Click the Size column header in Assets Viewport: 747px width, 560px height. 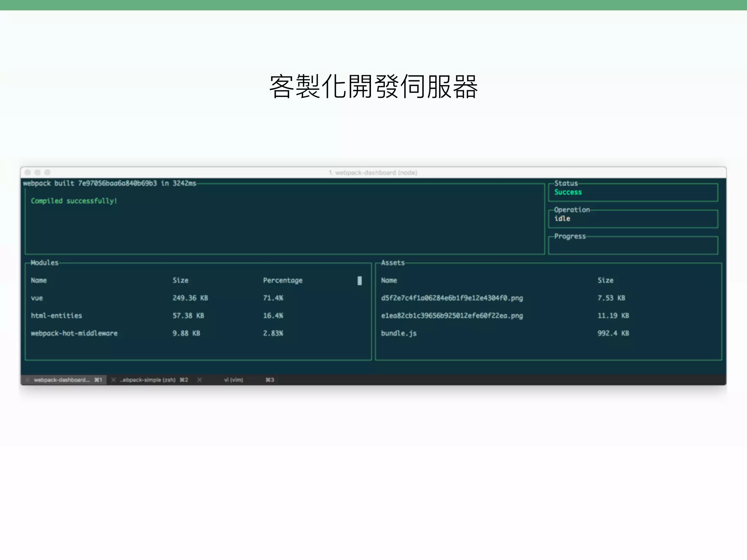pos(605,280)
